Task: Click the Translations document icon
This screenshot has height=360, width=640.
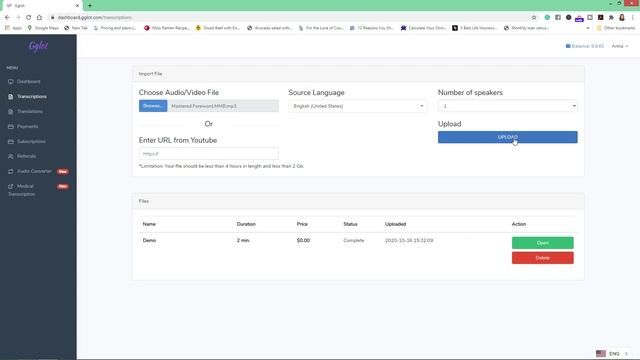Action: coord(11,111)
